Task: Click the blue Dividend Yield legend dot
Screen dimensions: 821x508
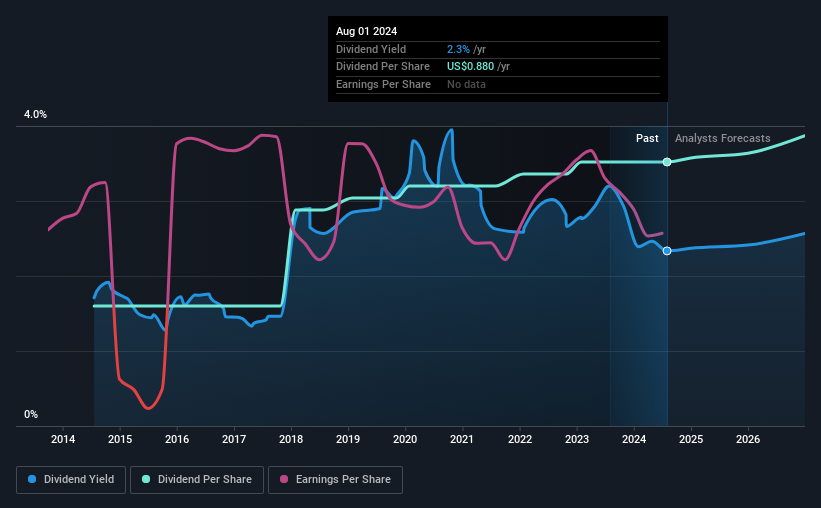Action: tap(32, 479)
